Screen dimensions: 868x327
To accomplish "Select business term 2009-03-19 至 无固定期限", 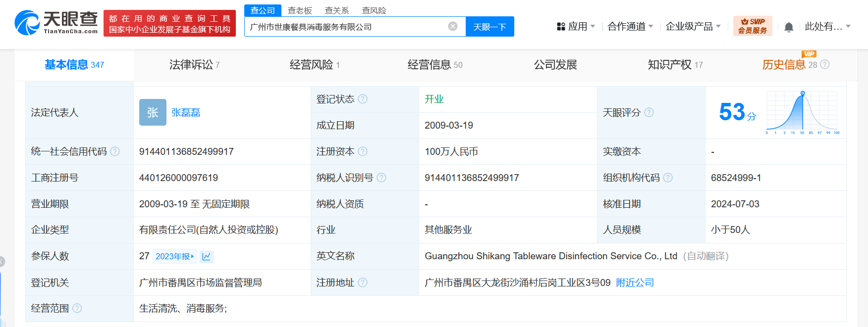I will (194, 204).
